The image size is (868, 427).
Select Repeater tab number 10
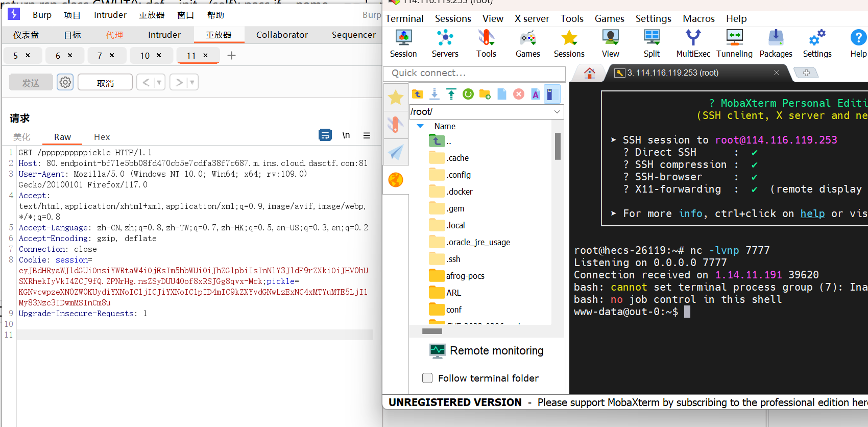(x=145, y=55)
